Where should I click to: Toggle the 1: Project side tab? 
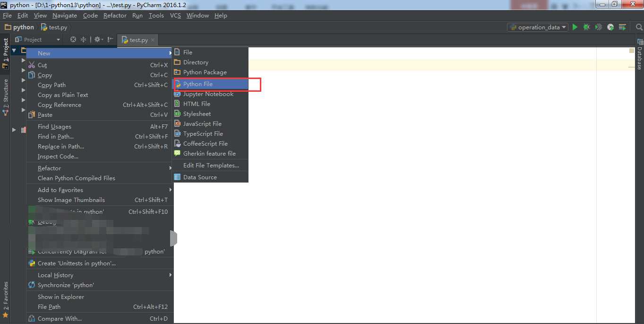5,53
